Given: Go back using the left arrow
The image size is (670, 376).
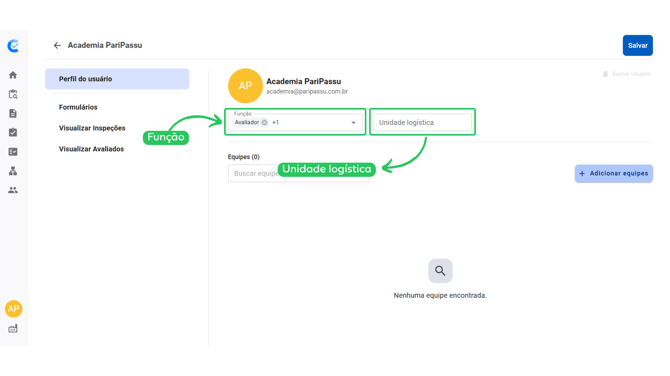Looking at the screenshot, I should [x=57, y=45].
